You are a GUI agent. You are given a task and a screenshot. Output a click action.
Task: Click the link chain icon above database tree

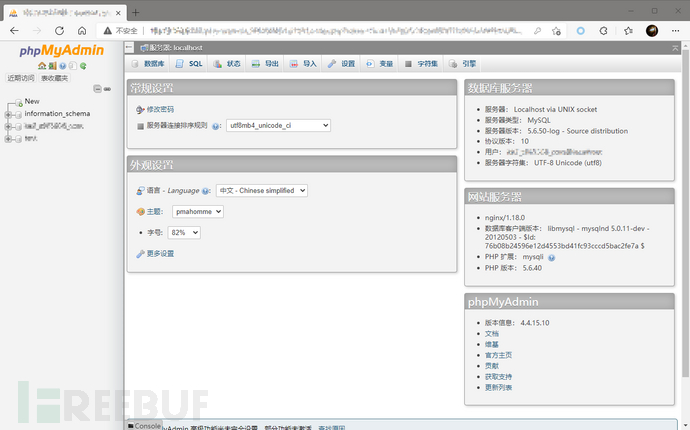pyautogui.click(x=107, y=89)
